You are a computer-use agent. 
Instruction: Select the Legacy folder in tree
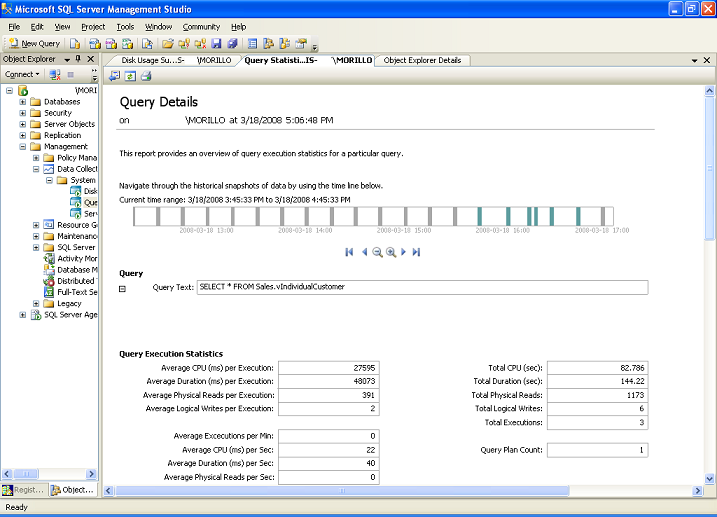click(x=69, y=304)
